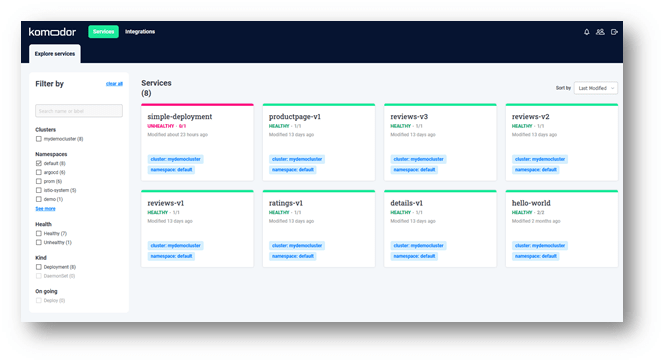Check the demo namespace filter
Screen dimensions: 665x364
pyautogui.click(x=39, y=199)
